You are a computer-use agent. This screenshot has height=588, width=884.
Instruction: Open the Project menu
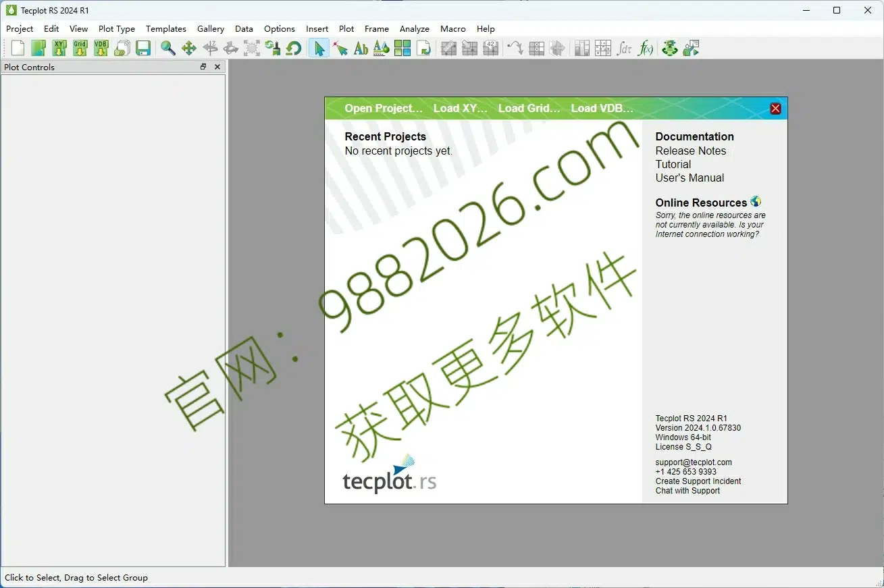(x=20, y=28)
